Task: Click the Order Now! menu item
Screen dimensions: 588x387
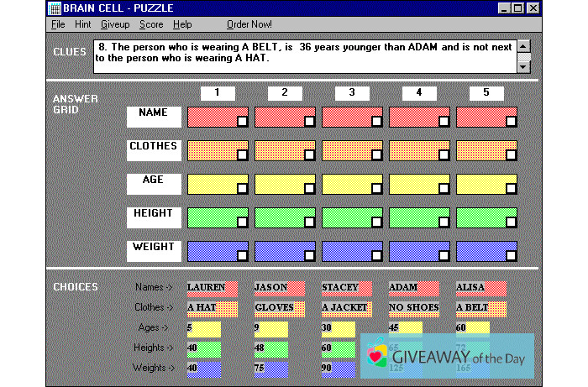Action: coord(249,25)
